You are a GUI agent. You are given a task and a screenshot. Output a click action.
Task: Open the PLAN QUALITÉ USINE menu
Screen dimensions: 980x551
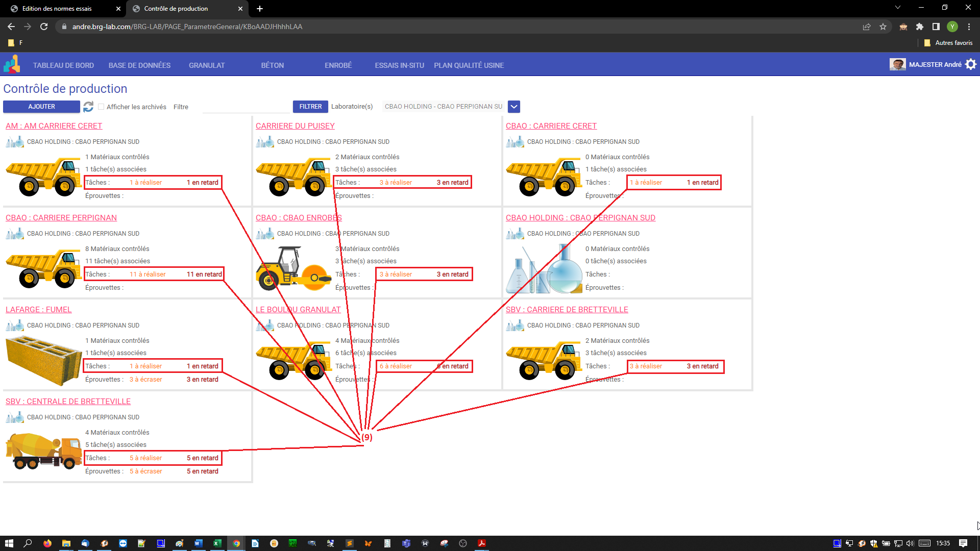click(469, 65)
